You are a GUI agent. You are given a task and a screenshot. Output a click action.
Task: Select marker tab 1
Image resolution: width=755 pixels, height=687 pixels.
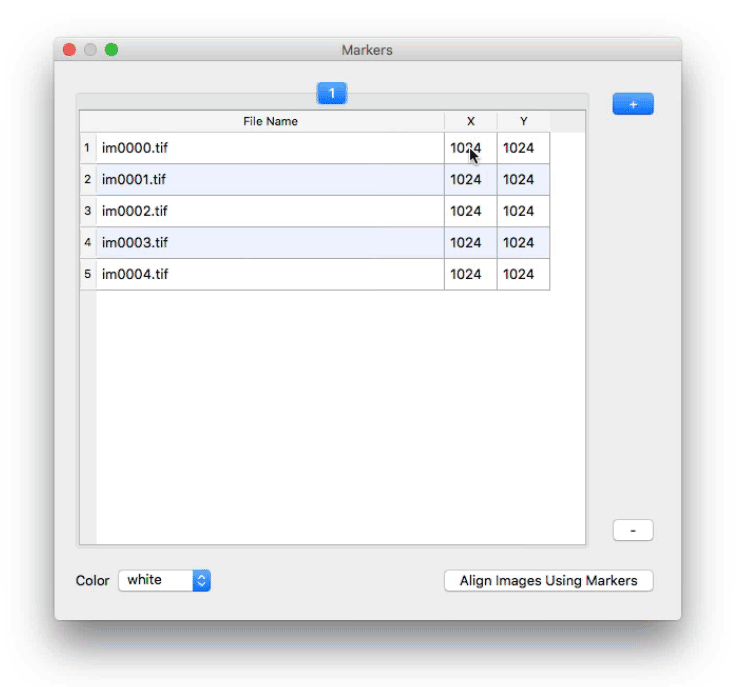(332, 93)
